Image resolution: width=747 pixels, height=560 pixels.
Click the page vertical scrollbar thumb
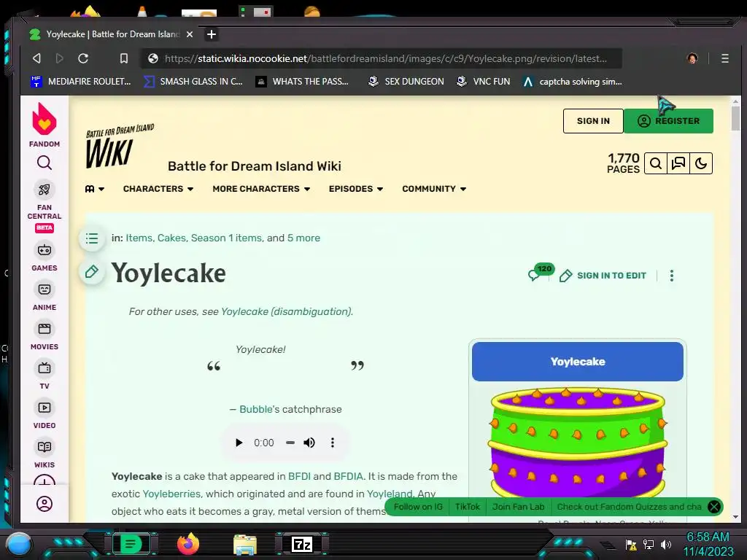tap(735, 117)
